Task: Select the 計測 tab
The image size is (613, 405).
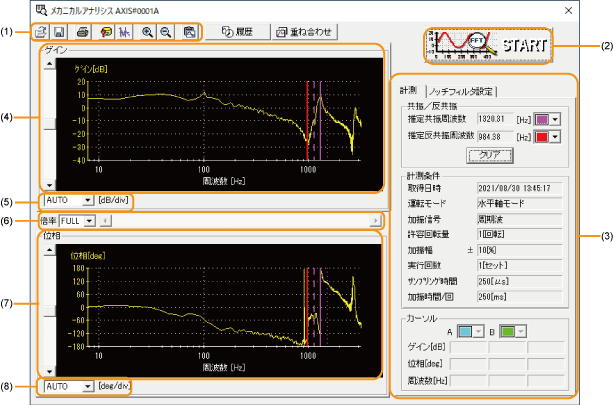Action: [x=409, y=91]
